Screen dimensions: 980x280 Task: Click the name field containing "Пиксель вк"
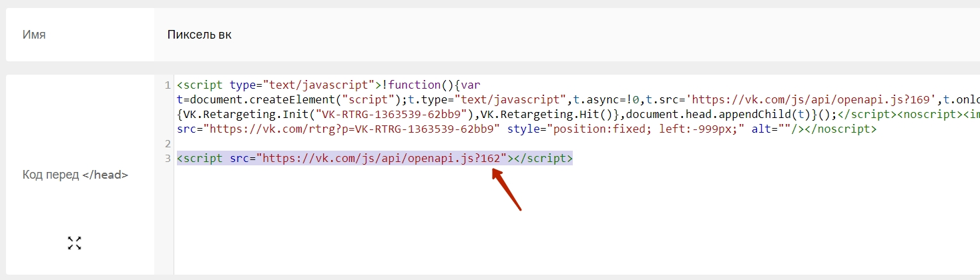tap(567, 35)
